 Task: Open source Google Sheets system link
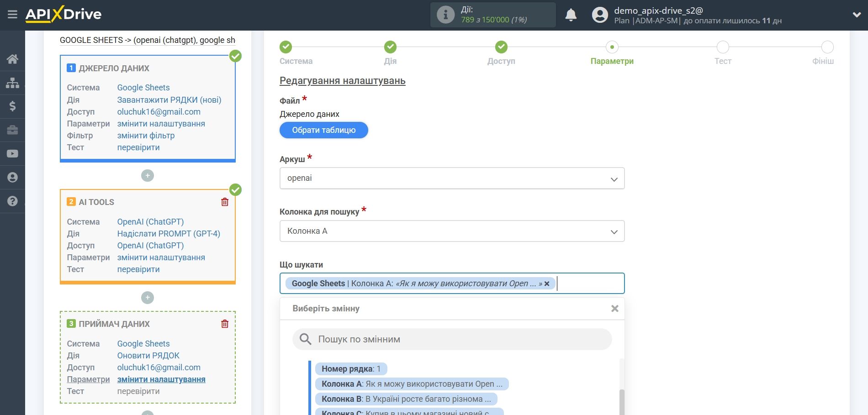[x=143, y=88]
